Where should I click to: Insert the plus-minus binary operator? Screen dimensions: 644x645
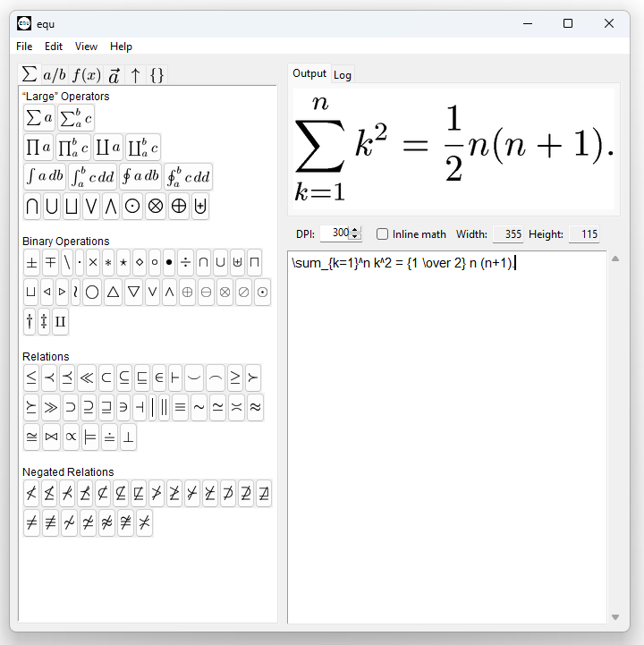pyautogui.click(x=31, y=262)
